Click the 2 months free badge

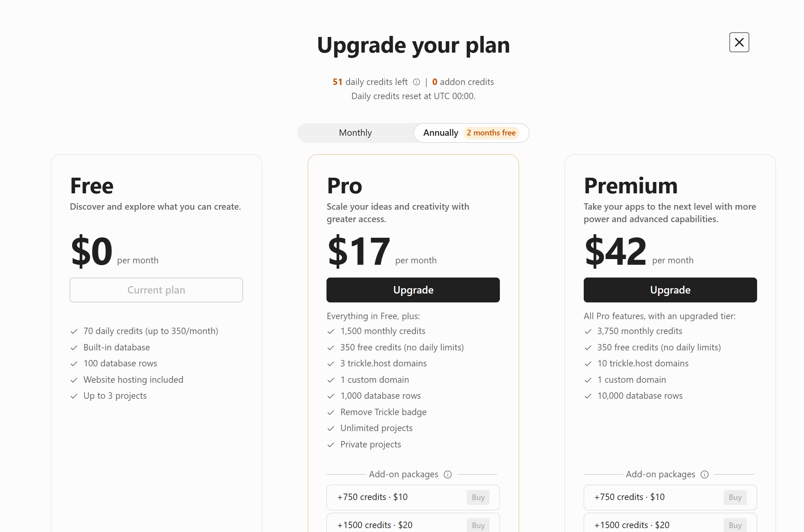(x=491, y=133)
